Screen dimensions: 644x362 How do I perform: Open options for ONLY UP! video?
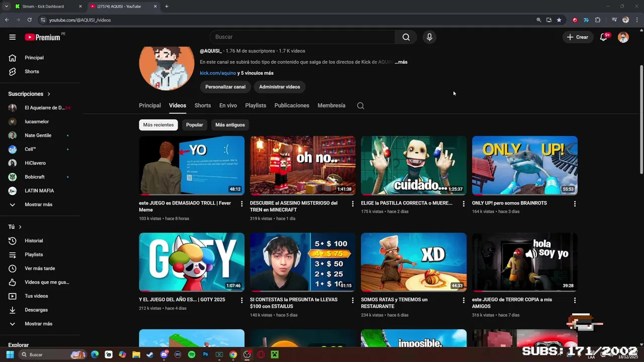[x=575, y=204]
